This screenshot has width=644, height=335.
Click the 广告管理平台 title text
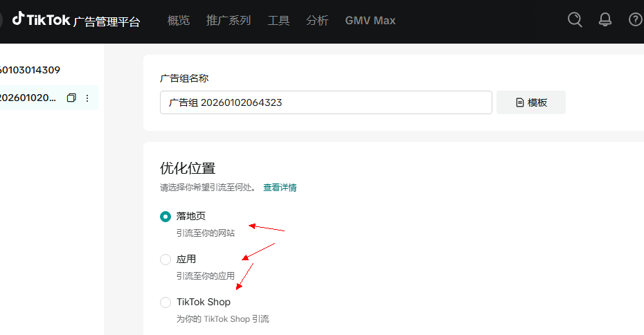(107, 21)
